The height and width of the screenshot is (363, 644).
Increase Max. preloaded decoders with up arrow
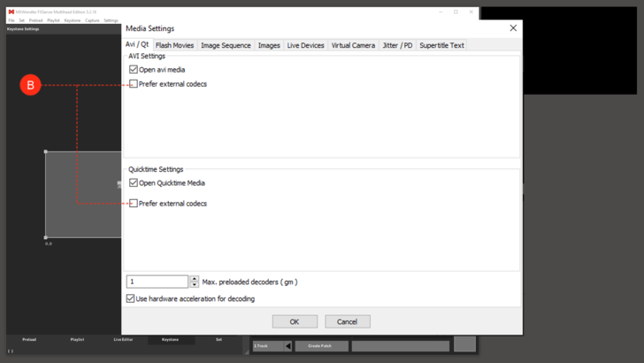tap(195, 279)
